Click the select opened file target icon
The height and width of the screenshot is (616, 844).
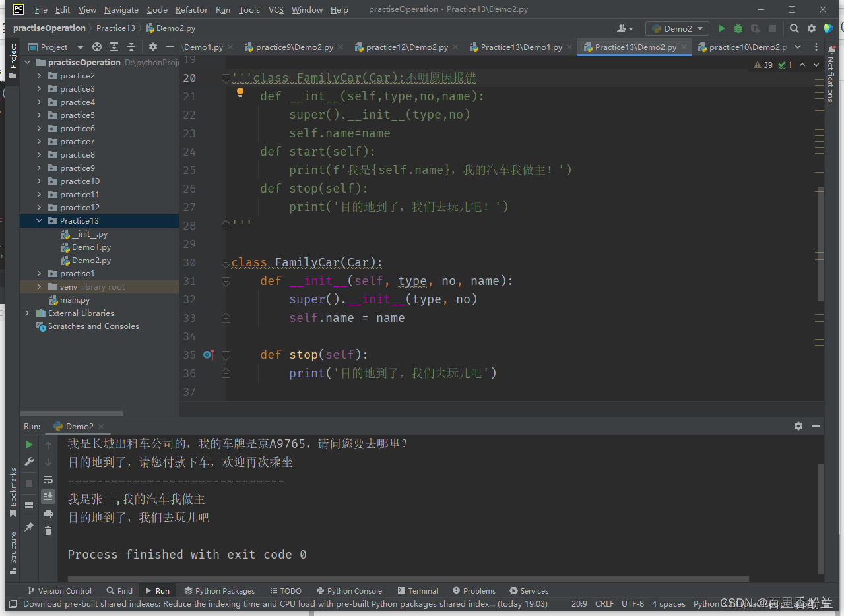coord(97,47)
